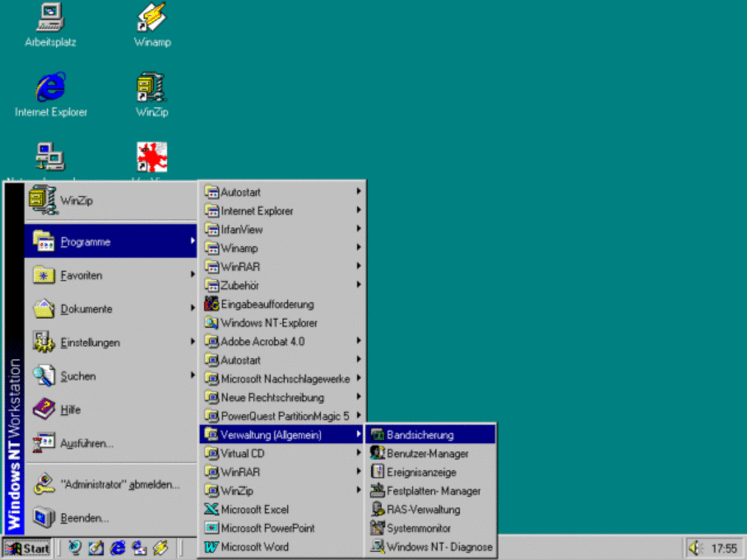The width and height of the screenshot is (747, 560).
Task: Click the Show Desktop quick launch icon
Action: pos(96,548)
